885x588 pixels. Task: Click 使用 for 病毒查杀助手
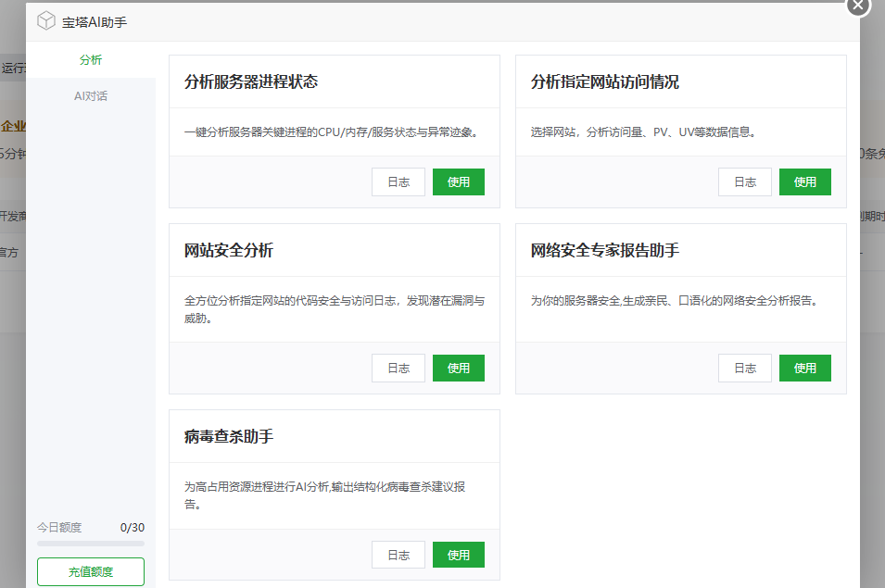pos(459,555)
